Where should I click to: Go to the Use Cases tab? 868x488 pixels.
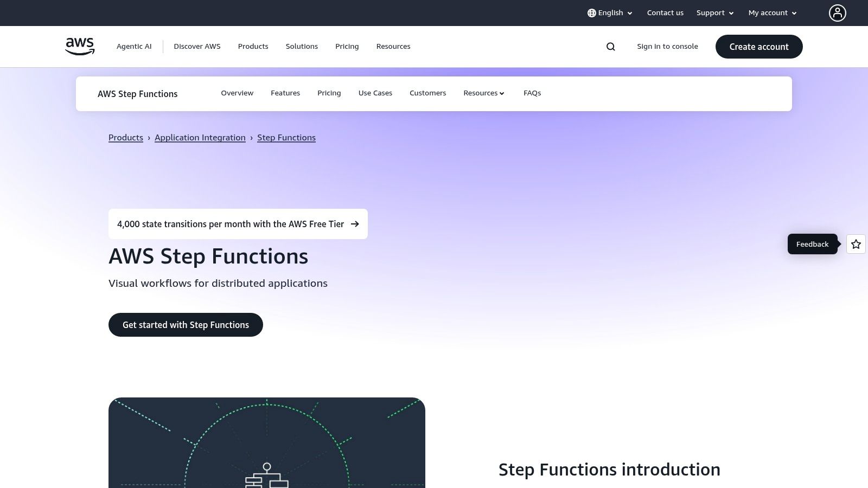point(375,93)
